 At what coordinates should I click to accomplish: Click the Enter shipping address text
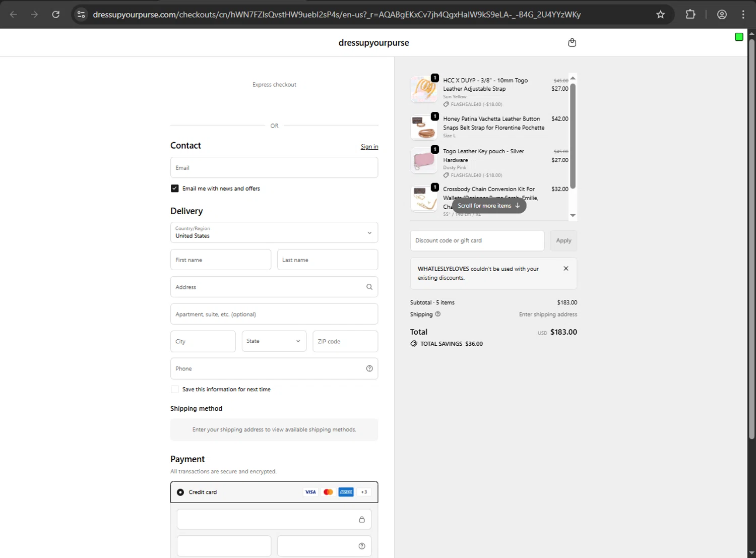(x=548, y=314)
